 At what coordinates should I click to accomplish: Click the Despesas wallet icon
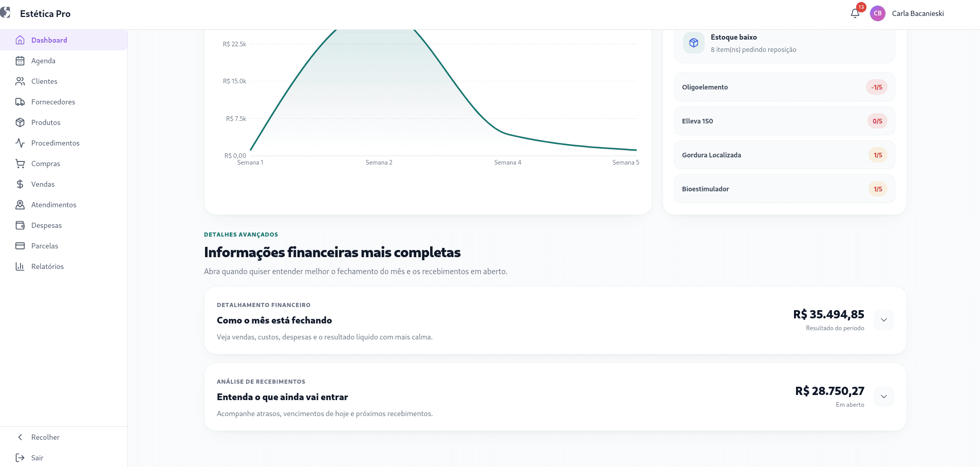tap(20, 225)
